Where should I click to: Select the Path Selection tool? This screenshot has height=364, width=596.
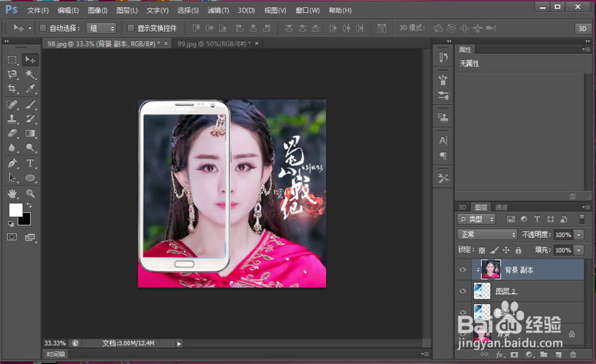coord(12,178)
